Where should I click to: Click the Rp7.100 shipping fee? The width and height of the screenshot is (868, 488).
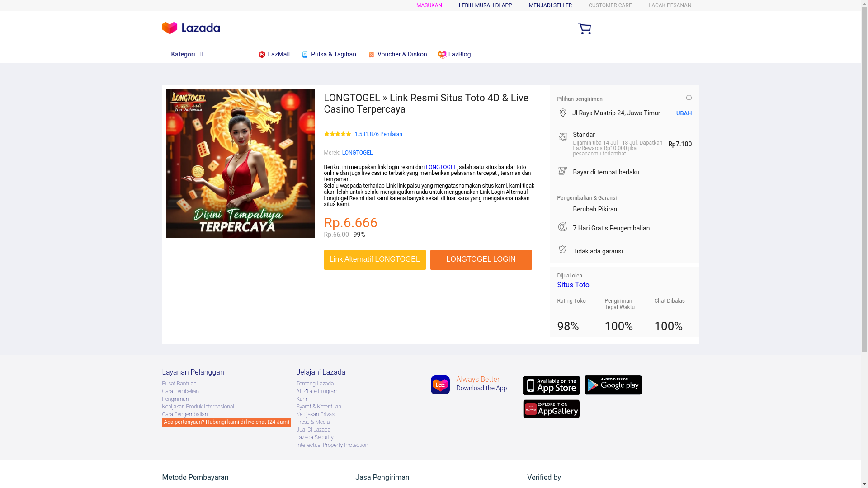point(679,144)
